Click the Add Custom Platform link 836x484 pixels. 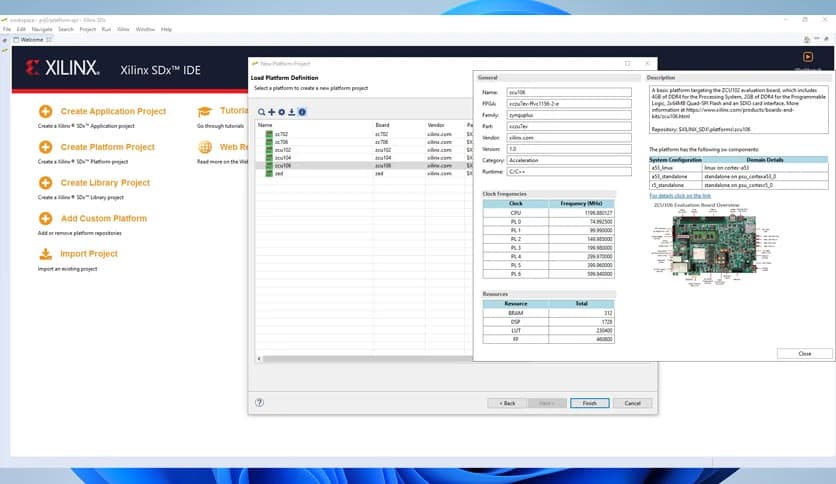[x=103, y=218]
